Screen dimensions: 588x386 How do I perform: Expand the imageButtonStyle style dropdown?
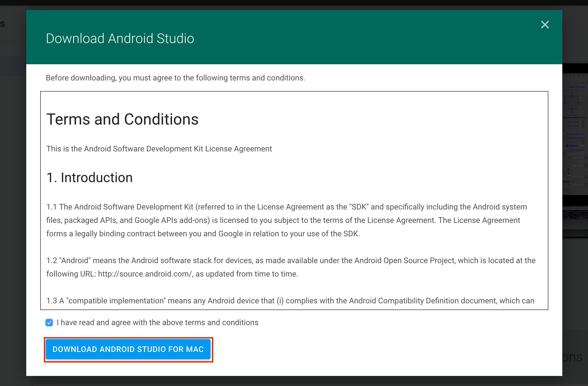(x=574, y=142)
